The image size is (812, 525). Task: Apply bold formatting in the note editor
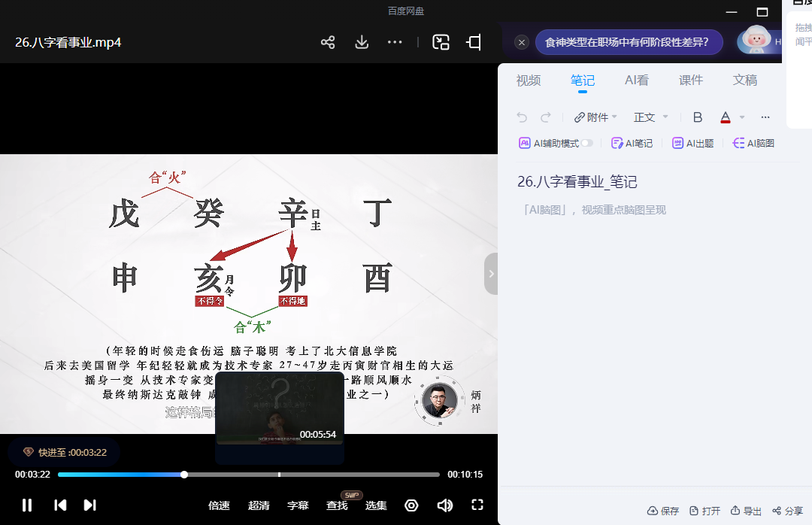pyautogui.click(x=698, y=117)
